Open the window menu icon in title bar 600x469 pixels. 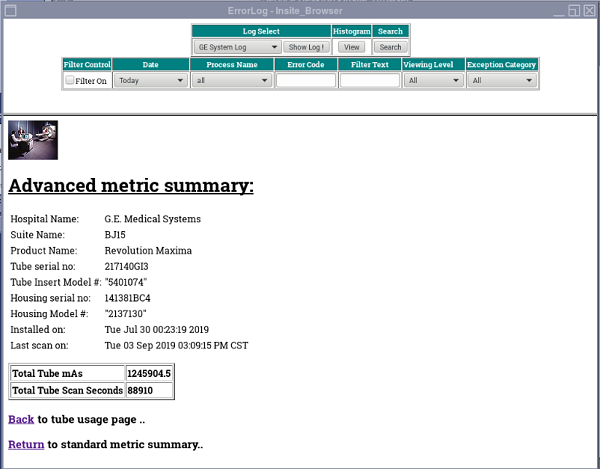point(8,8)
